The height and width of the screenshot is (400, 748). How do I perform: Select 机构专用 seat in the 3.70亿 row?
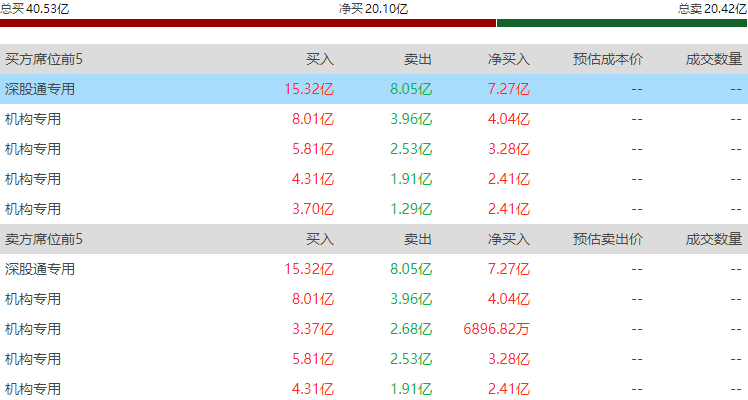pyautogui.click(x=33, y=209)
